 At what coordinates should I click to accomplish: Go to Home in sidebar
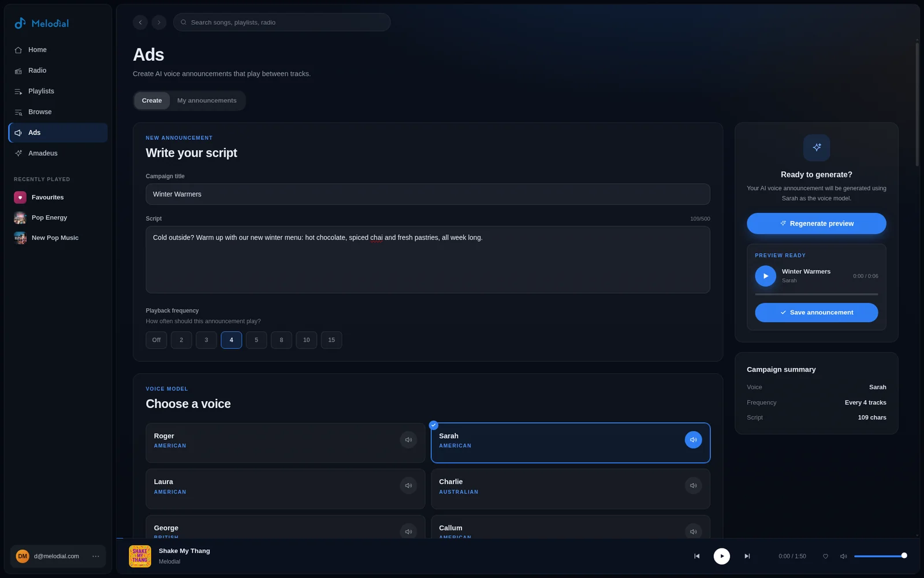[x=58, y=50]
